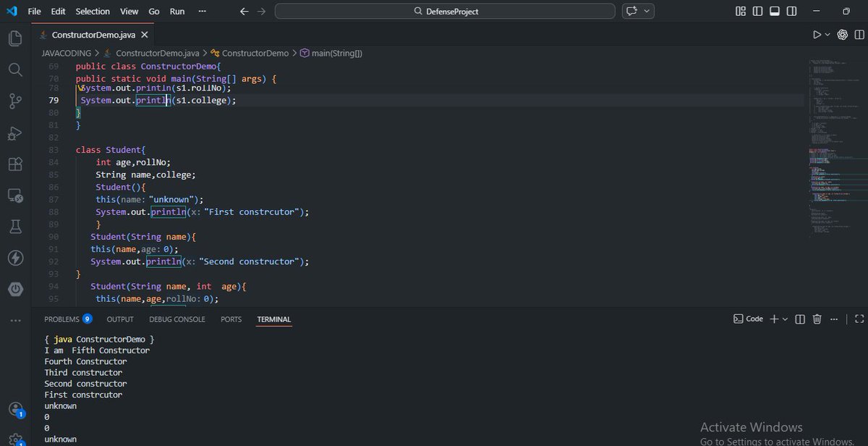This screenshot has width=868, height=446.
Task: Open the lightning bolt extension view
Action: [15, 258]
